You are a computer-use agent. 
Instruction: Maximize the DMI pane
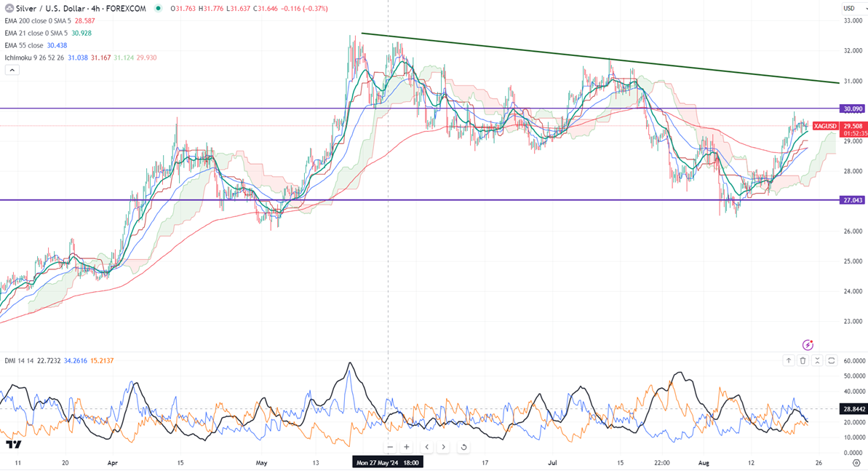tap(832, 361)
